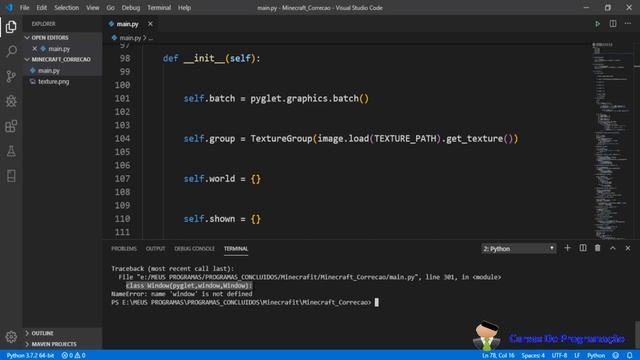Switch to the Output panel tab
Viewport: 640px width, 360px height.
pos(156,249)
